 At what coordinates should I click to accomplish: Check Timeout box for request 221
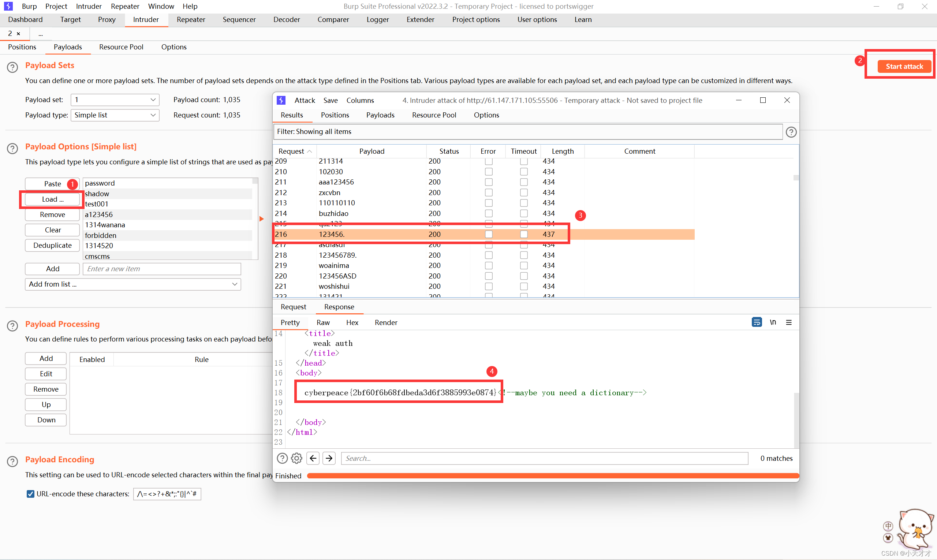click(x=524, y=286)
